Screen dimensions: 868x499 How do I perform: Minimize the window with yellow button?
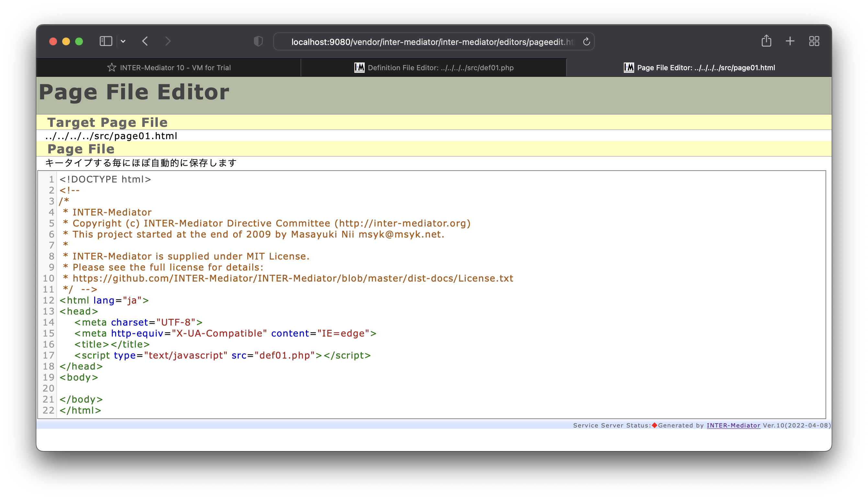(x=66, y=41)
